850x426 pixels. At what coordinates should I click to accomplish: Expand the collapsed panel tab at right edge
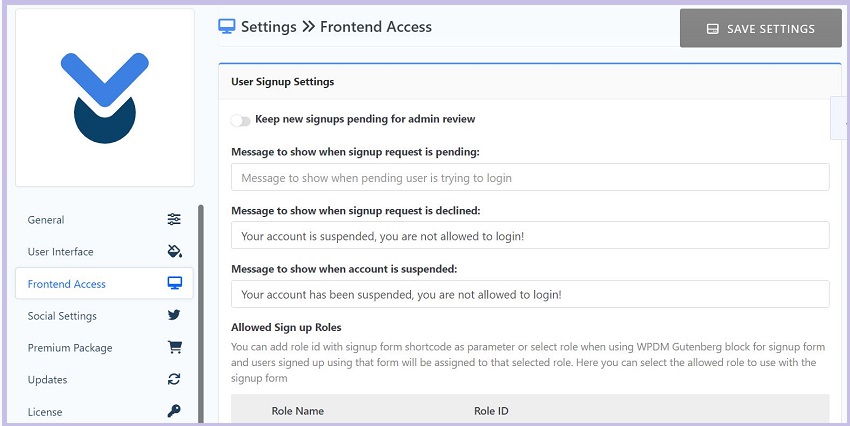pyautogui.click(x=840, y=118)
